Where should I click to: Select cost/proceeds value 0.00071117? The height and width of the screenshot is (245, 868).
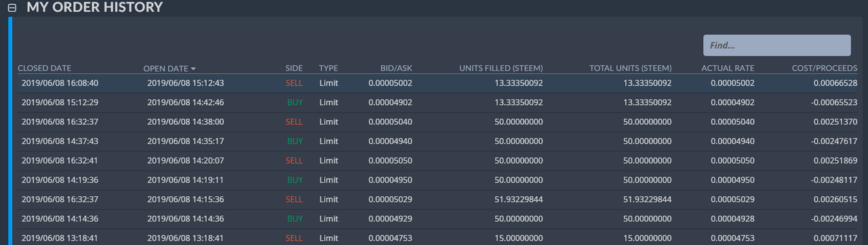click(x=835, y=239)
